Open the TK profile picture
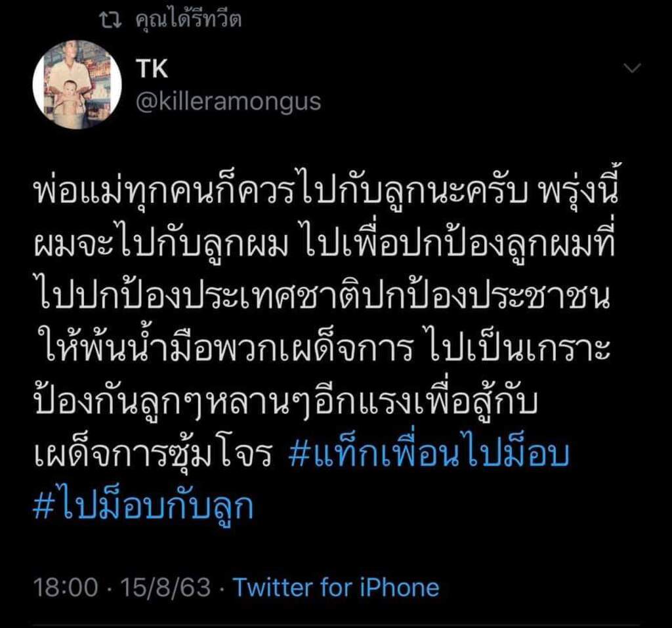Image resolution: width=672 pixels, height=628 pixels. 77,85
